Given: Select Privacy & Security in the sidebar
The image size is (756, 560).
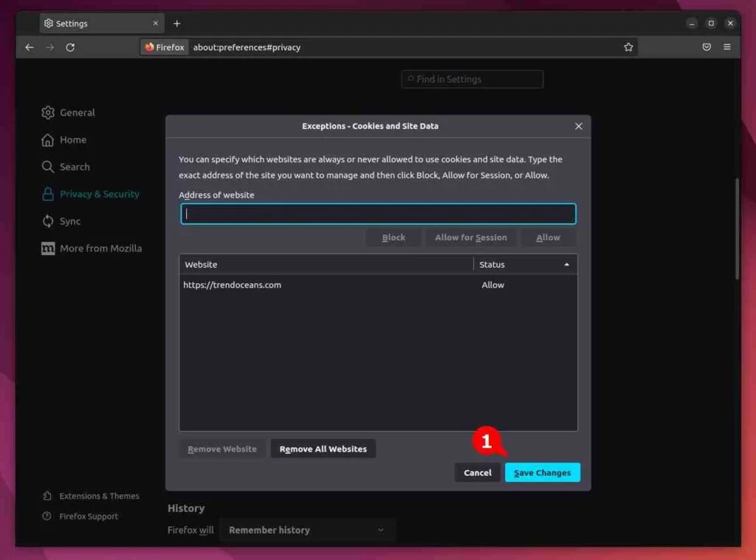Looking at the screenshot, I should point(90,194).
